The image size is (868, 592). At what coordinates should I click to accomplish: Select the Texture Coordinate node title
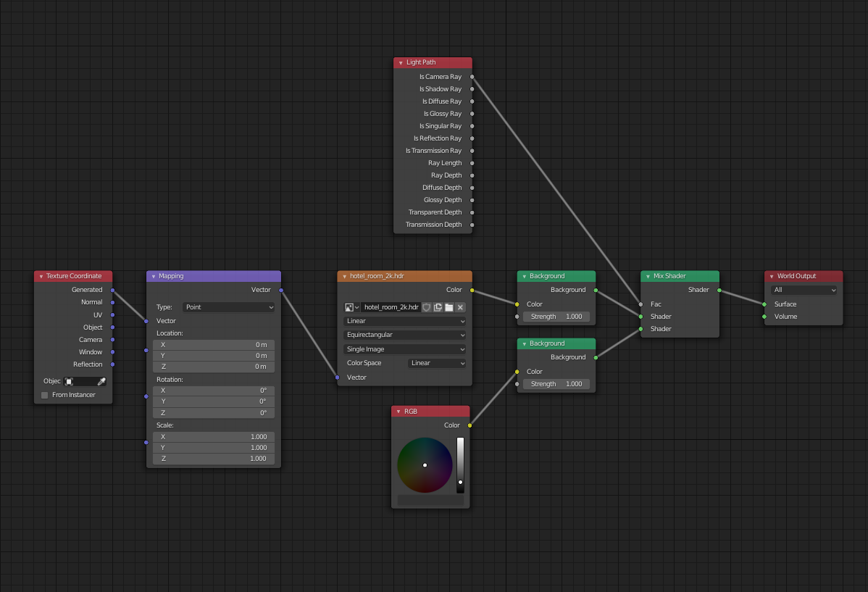click(74, 276)
